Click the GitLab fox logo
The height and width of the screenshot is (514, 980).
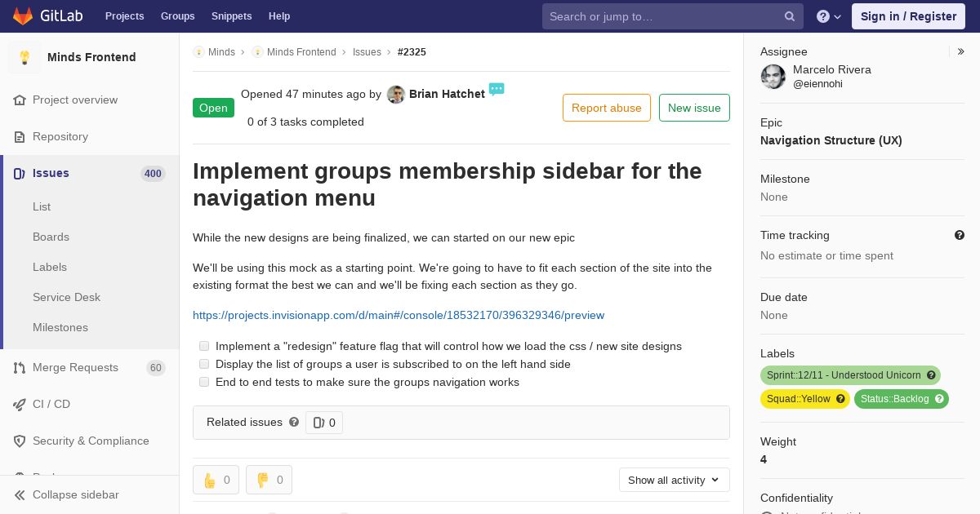coord(23,16)
